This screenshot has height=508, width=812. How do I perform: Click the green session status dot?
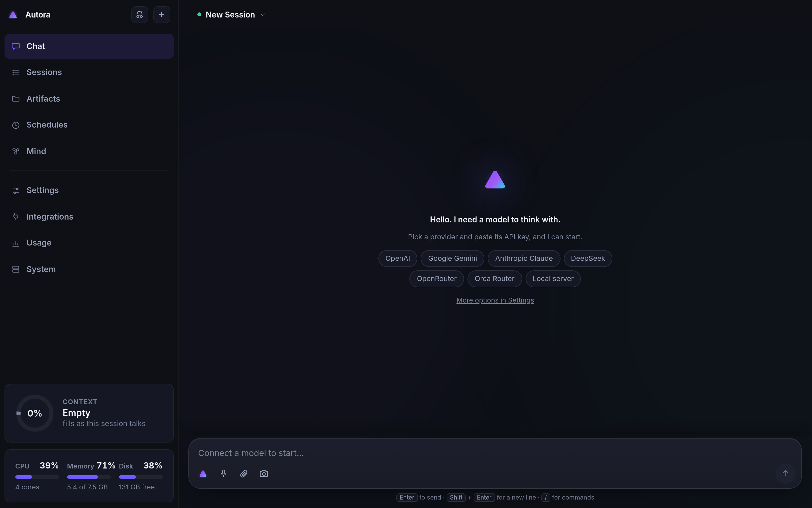[199, 14]
